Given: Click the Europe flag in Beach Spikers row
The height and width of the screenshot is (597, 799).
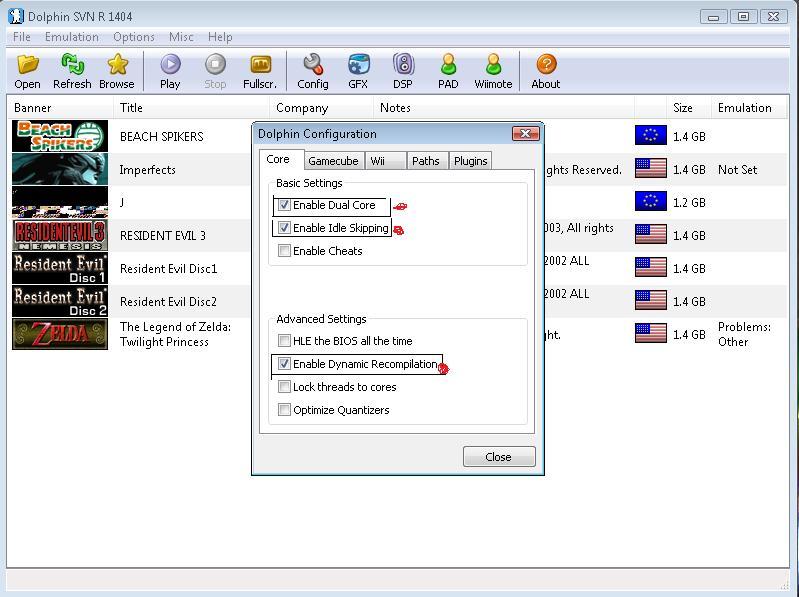Looking at the screenshot, I should [651, 135].
